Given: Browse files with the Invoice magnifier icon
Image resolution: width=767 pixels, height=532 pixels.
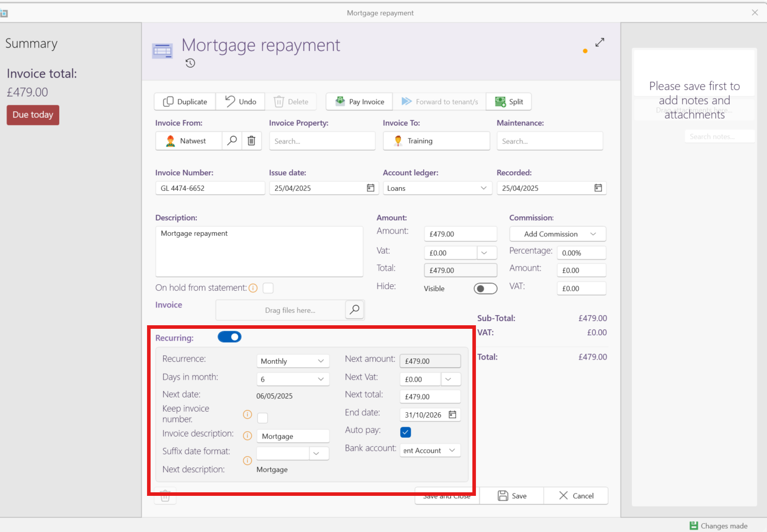Looking at the screenshot, I should click(x=354, y=310).
